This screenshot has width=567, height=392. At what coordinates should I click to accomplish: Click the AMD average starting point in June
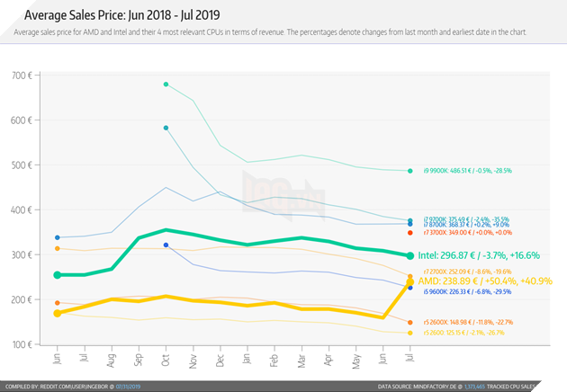point(58,313)
